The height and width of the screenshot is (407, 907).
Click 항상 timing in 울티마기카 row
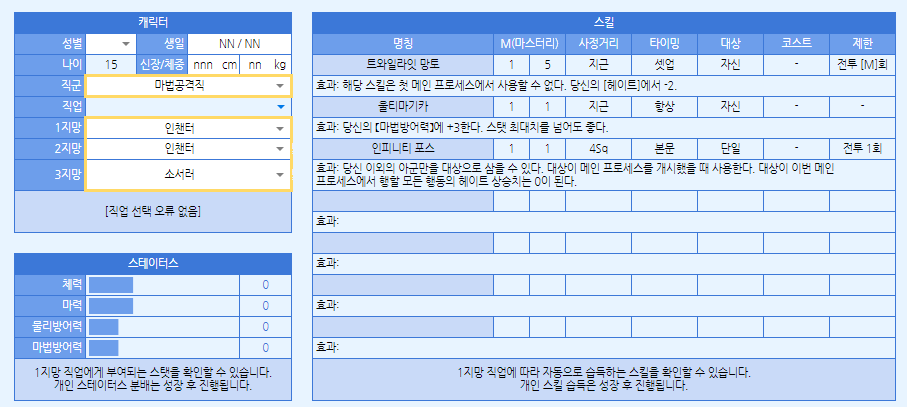click(x=665, y=107)
